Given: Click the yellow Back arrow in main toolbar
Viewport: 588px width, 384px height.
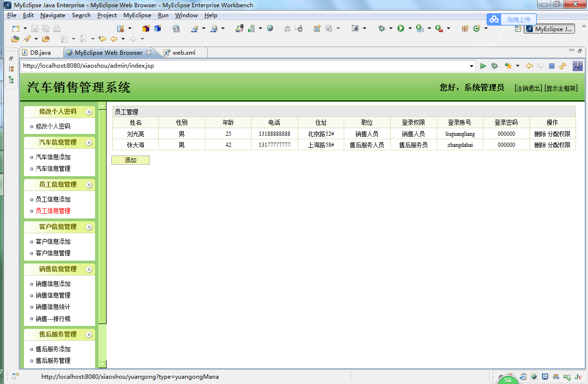Looking at the screenshot, I should 114,39.
